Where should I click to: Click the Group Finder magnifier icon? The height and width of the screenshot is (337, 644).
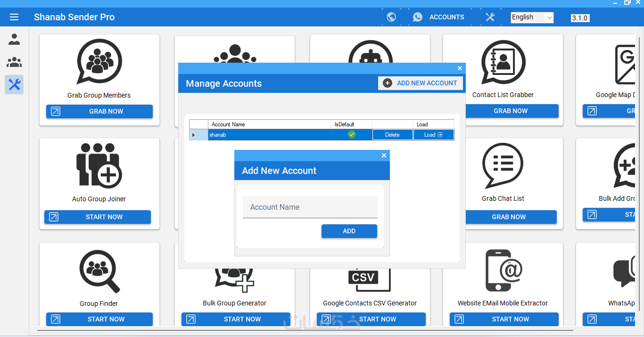[99, 271]
